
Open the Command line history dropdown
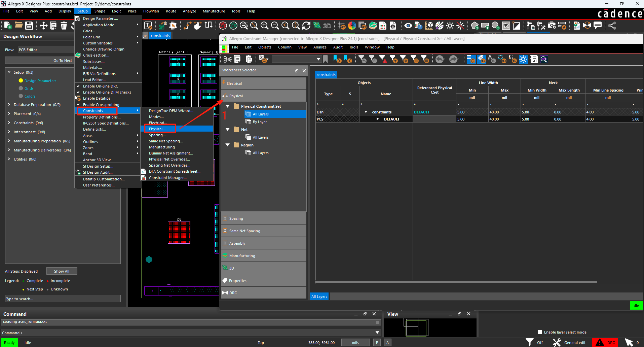[378, 333]
